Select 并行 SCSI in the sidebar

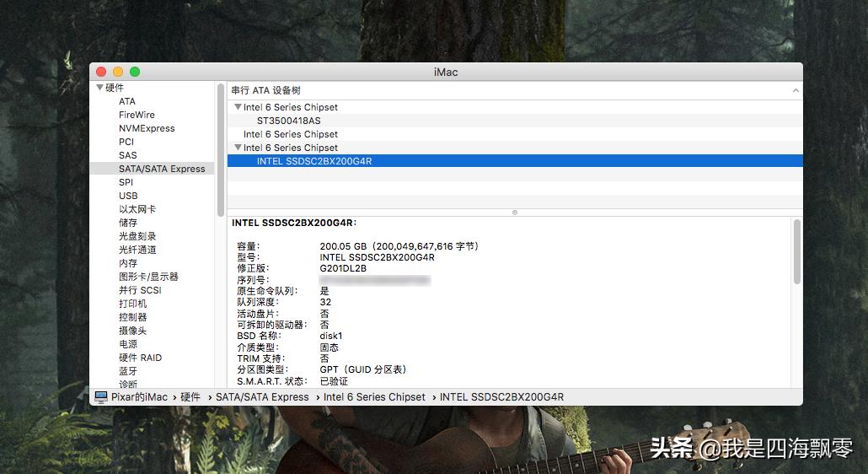[x=140, y=290]
